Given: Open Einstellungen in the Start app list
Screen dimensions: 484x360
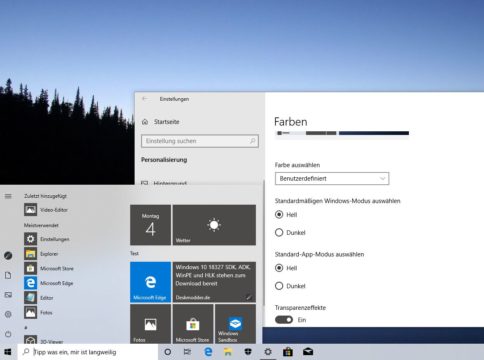Looking at the screenshot, I should coord(47,239).
